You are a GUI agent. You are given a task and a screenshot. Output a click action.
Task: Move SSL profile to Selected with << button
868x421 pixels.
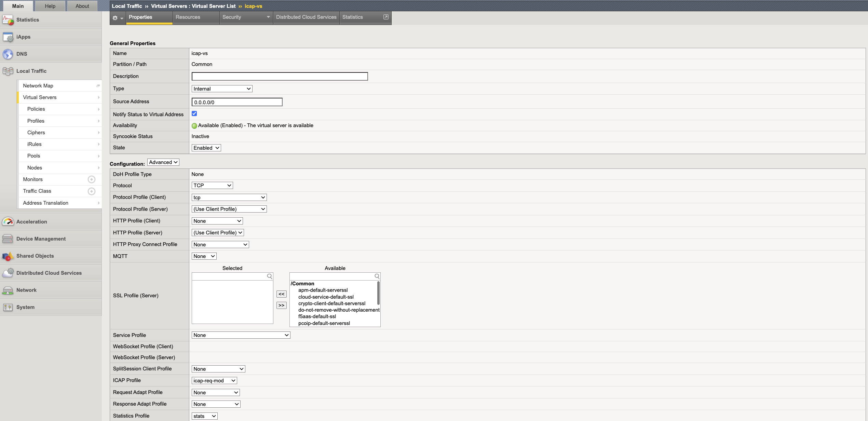281,294
